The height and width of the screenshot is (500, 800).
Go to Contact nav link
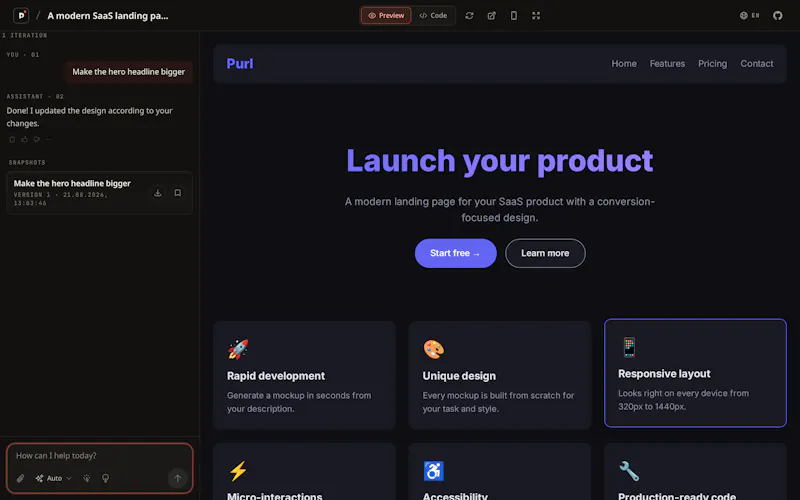(x=757, y=64)
